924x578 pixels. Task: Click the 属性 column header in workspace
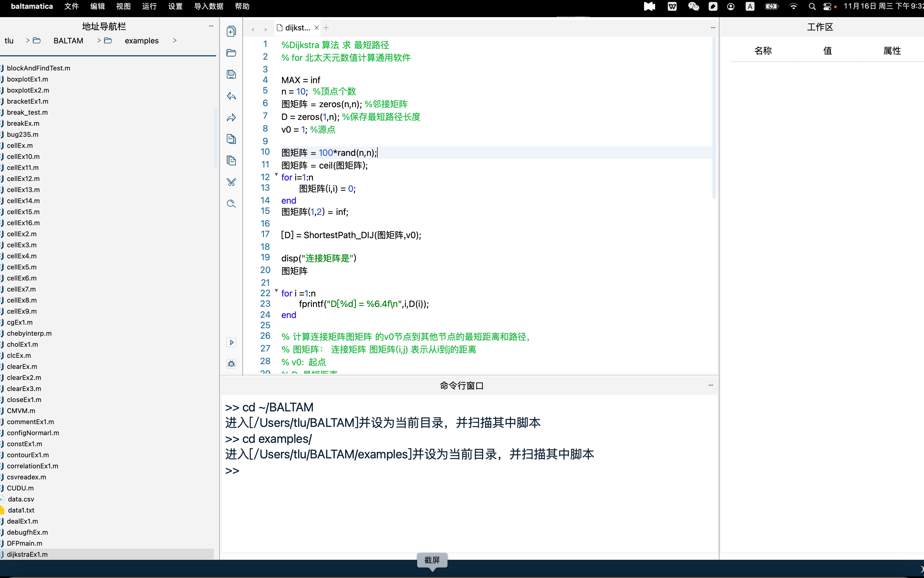click(892, 51)
